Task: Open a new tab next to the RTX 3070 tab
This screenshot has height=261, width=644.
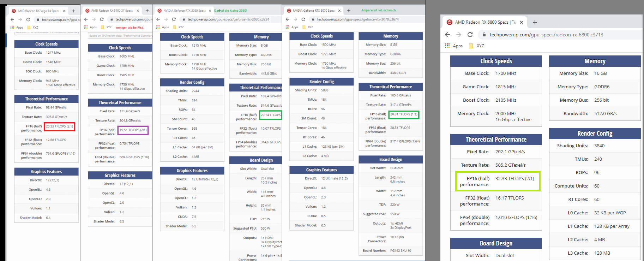Action: click(x=349, y=11)
